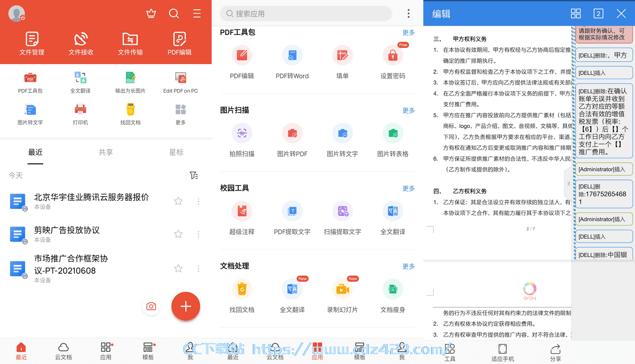Screen dimensions: 635x364
Task: Open 超级注释 annotation tool
Action: pyautogui.click(x=242, y=218)
